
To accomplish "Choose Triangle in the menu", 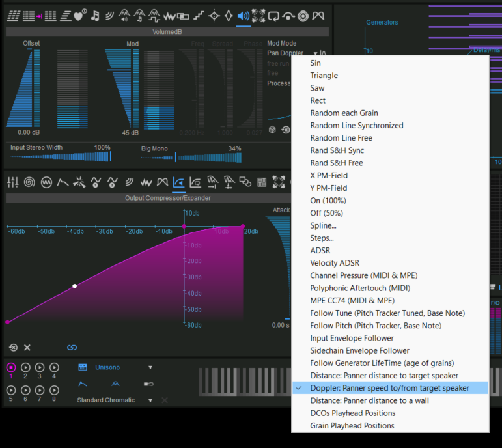I will click(x=390, y=76).
